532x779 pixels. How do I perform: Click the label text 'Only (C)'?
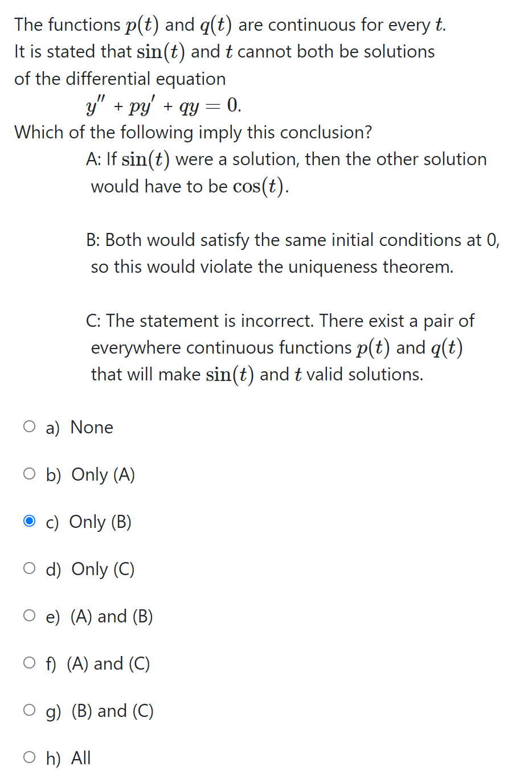[103, 569]
